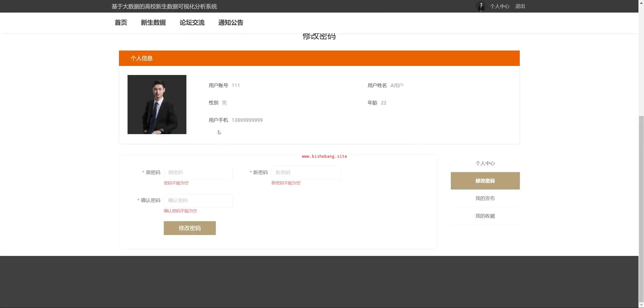This screenshot has height=308, width=644.
Task: Focus the 确认密码 input field
Action: (198, 201)
